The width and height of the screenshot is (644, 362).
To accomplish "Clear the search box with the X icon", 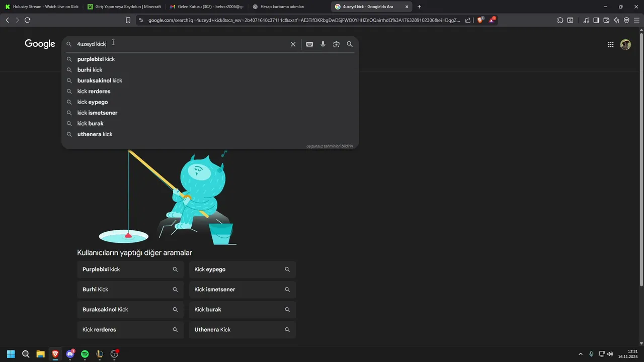I will [293, 44].
